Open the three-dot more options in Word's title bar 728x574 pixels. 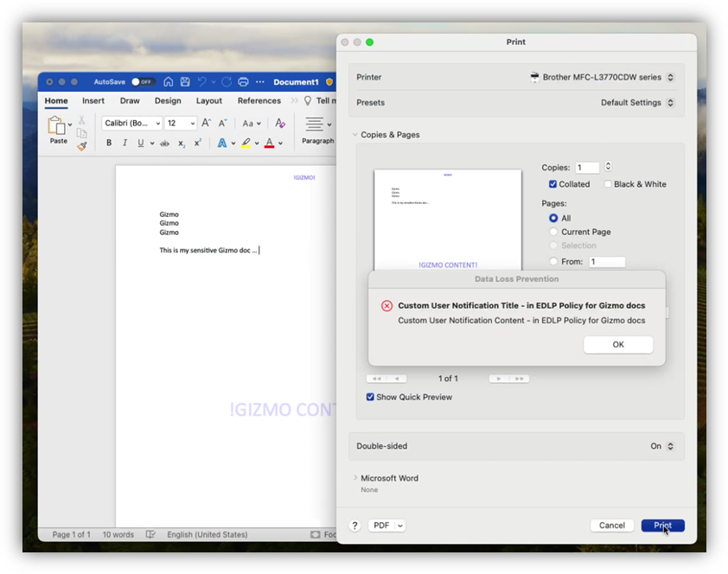pos(260,81)
